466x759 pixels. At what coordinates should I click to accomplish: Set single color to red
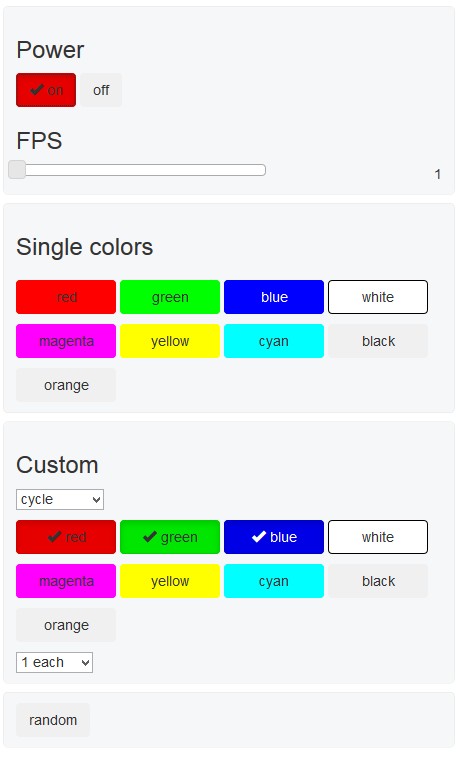pos(66,297)
